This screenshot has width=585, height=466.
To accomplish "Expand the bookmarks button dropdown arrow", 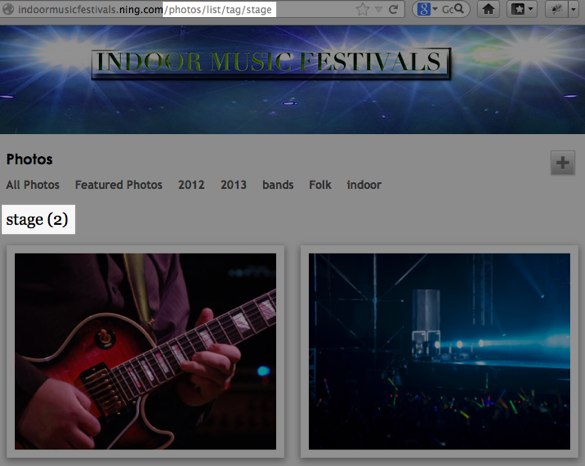I will [531, 9].
